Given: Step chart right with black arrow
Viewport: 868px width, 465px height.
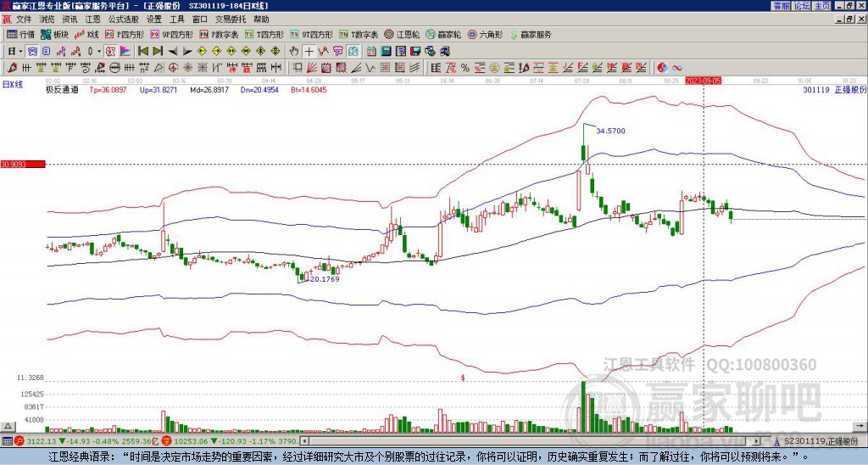Looking at the screenshot, I should tap(187, 52).
